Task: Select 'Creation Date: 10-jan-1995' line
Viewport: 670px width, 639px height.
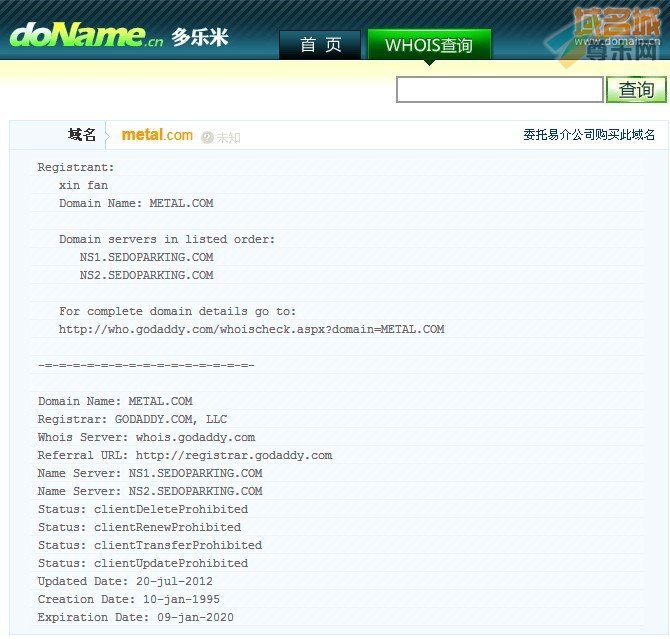Action: (x=129, y=599)
